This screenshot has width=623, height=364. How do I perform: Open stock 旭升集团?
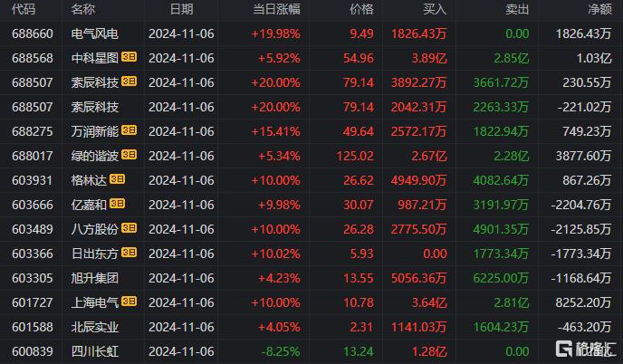(x=94, y=278)
